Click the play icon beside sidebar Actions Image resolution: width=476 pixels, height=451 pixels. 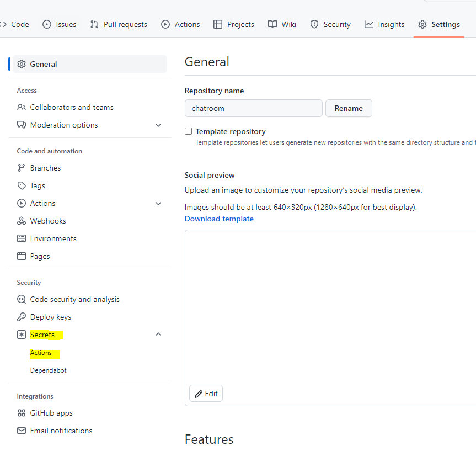point(22,203)
